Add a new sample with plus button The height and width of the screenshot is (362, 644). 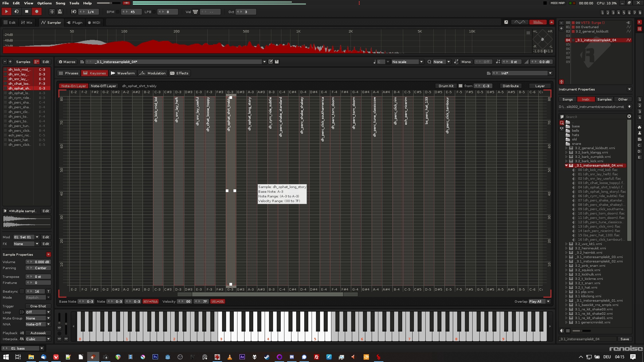pos(10,62)
